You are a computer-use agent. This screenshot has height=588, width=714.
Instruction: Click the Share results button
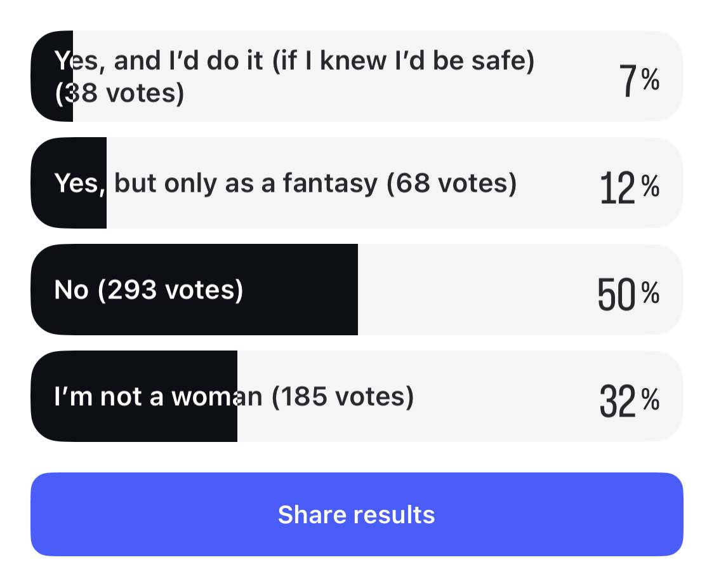[356, 514]
